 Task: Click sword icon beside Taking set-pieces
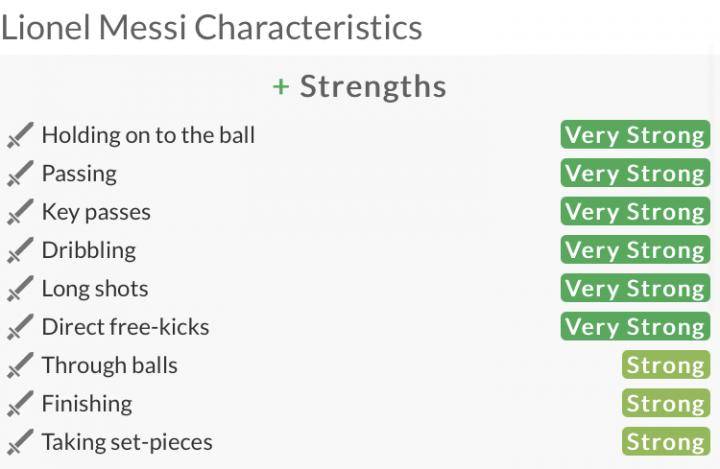click(20, 442)
